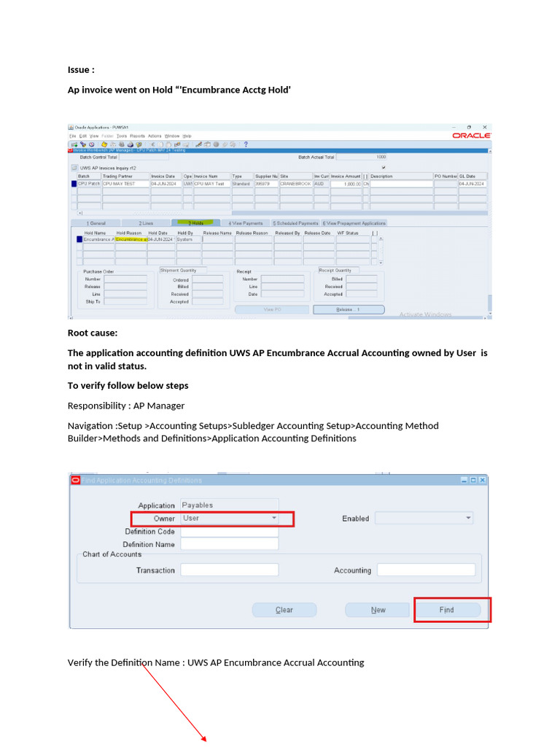Screen dimensions: 560x747
Task: Click the New button in Find dialog
Action: pyautogui.click(x=378, y=610)
